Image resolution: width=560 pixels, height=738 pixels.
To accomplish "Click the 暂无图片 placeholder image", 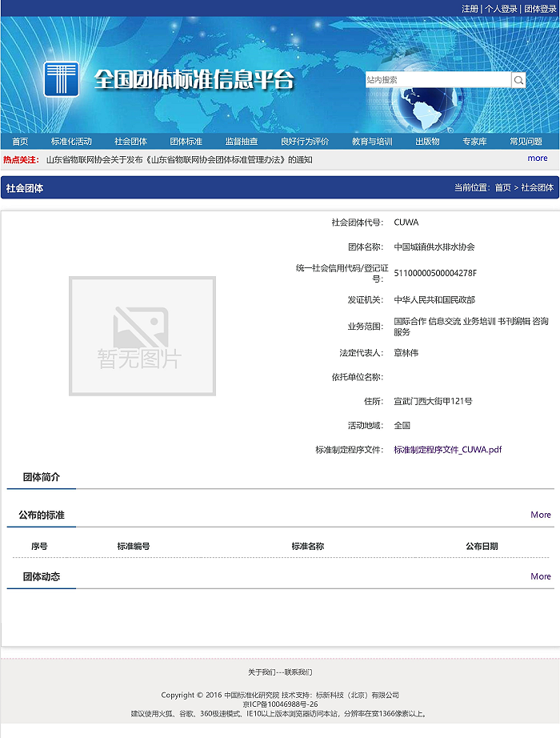I will click(142, 335).
